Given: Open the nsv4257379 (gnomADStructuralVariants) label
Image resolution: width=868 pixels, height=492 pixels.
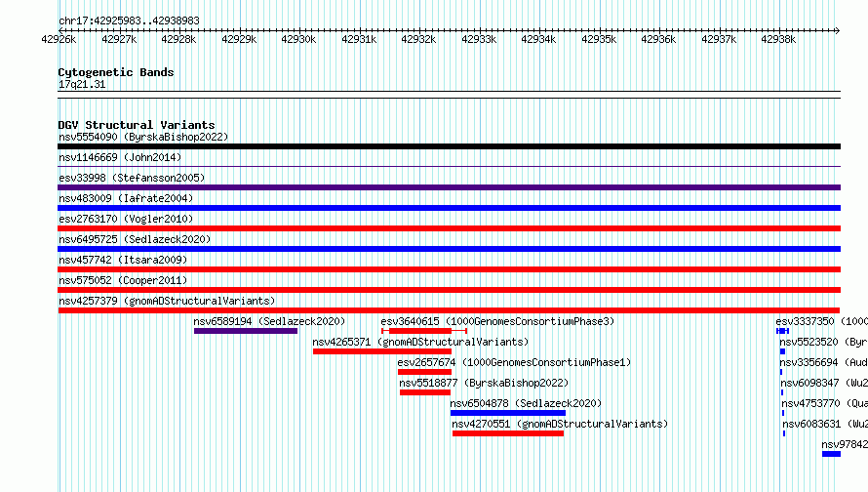Looking at the screenshot, I should pos(167,301).
